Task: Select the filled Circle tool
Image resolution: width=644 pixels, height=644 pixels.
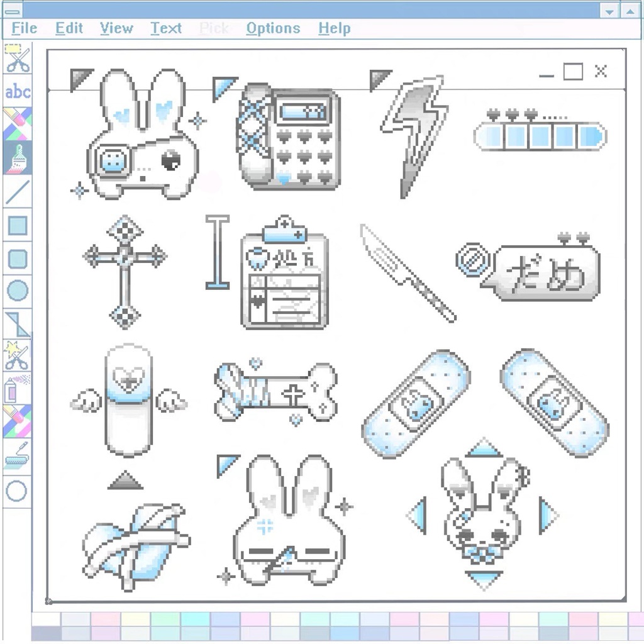Action: point(17,291)
